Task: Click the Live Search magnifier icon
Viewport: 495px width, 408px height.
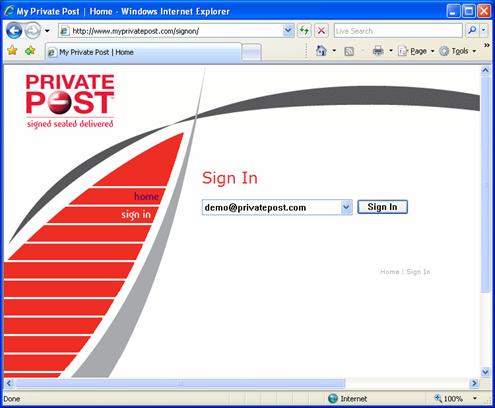Action: point(472,31)
